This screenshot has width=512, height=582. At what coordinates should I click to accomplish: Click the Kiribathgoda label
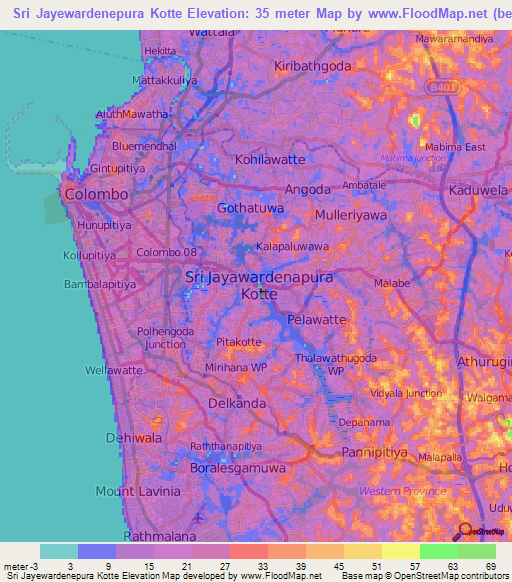[x=312, y=66]
